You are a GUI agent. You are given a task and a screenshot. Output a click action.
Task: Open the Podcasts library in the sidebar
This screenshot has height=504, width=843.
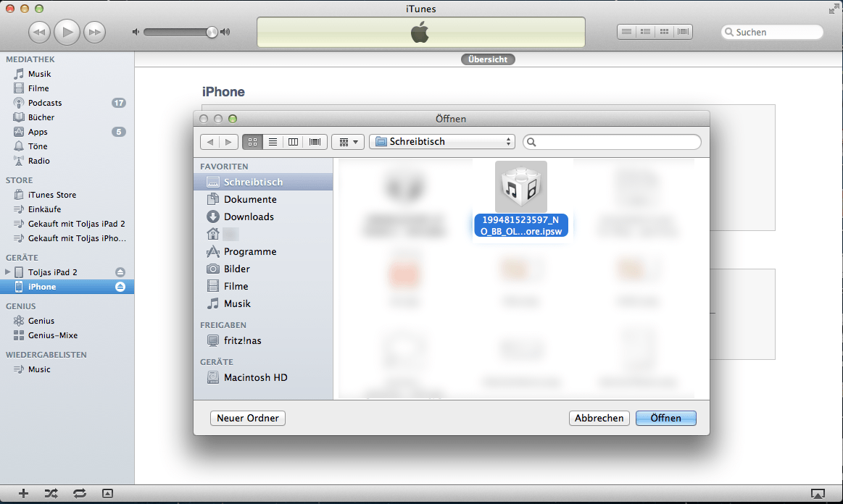pos(45,102)
